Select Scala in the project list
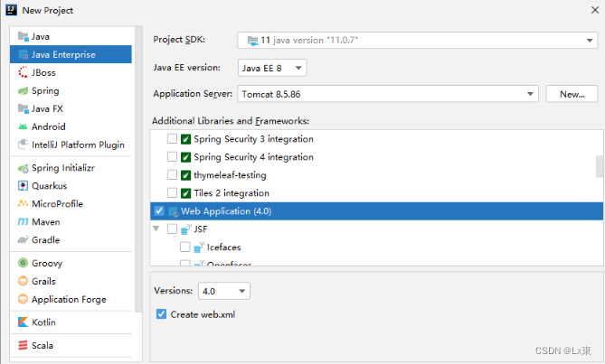605x364 pixels. click(x=71, y=345)
